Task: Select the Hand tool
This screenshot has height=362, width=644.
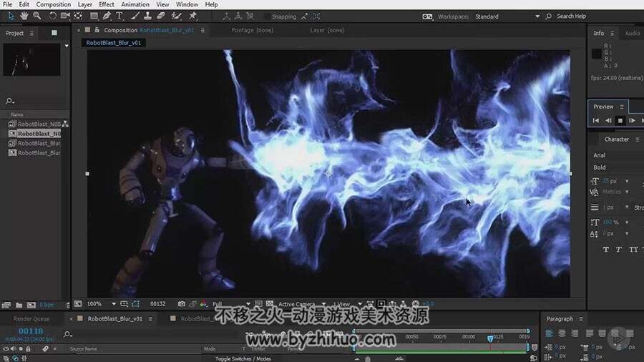Action: 24,16
